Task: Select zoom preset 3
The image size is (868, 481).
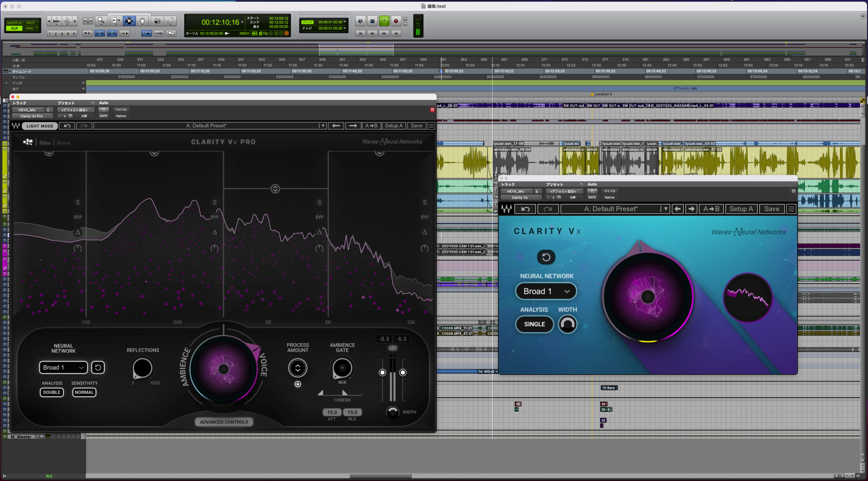Action: click(x=62, y=34)
